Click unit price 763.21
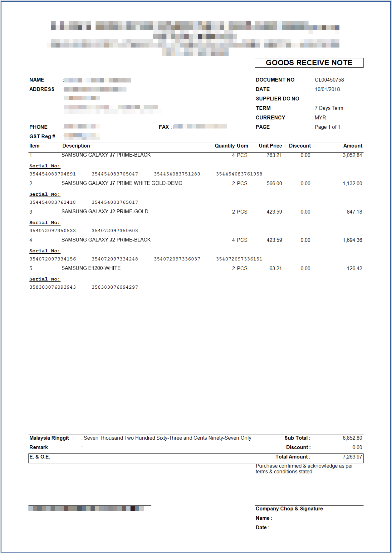The image size is (392, 553). click(274, 155)
